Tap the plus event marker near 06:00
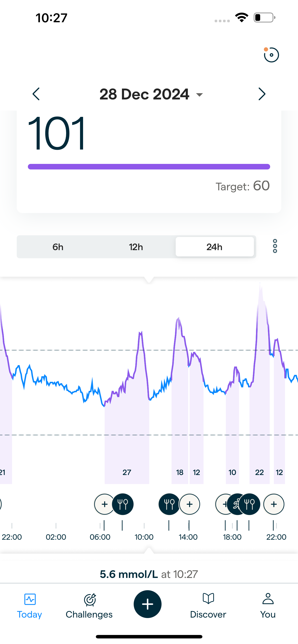 pos(104,504)
